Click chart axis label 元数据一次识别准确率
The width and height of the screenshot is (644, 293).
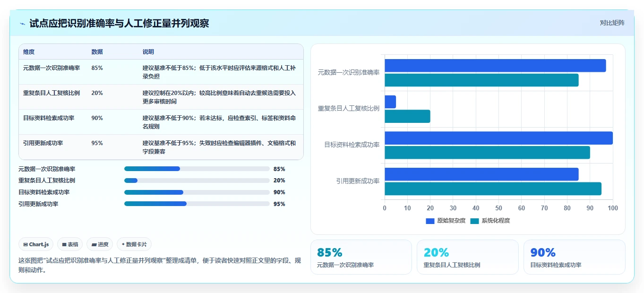(x=348, y=73)
